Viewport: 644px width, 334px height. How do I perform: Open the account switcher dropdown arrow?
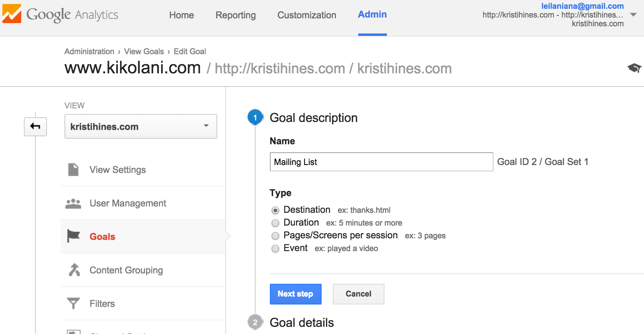[633, 15]
